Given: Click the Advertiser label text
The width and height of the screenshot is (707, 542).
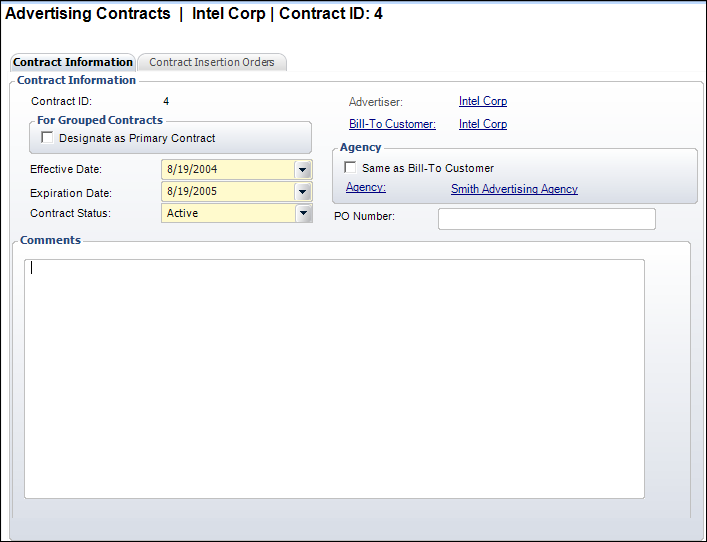Looking at the screenshot, I should coord(376,102).
